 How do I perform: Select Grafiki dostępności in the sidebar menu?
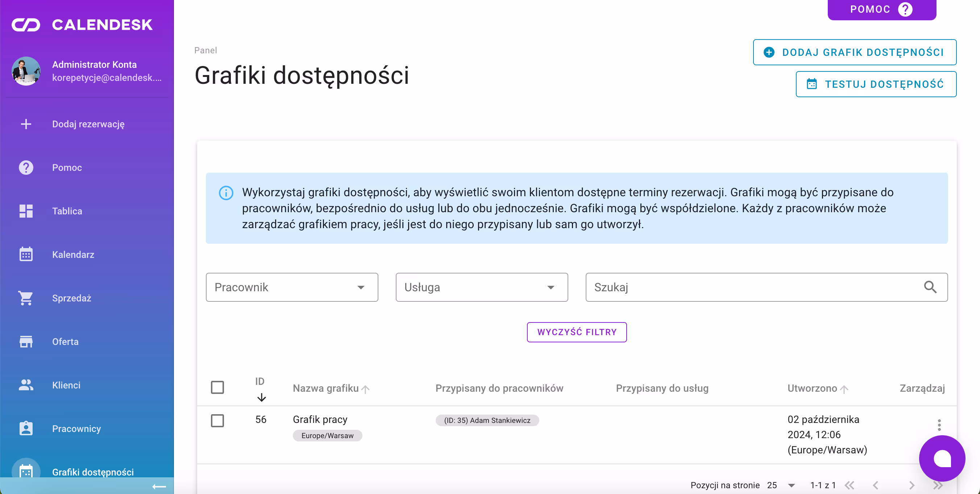point(93,472)
